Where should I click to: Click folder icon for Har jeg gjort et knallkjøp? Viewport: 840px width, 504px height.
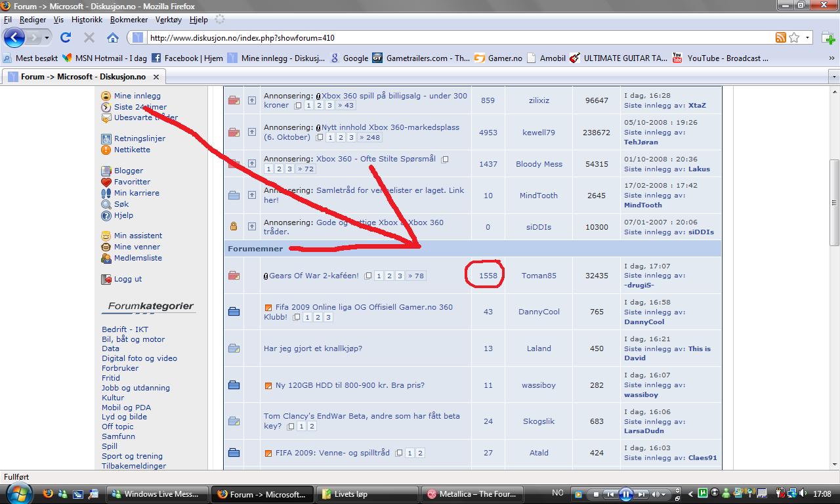coord(234,348)
